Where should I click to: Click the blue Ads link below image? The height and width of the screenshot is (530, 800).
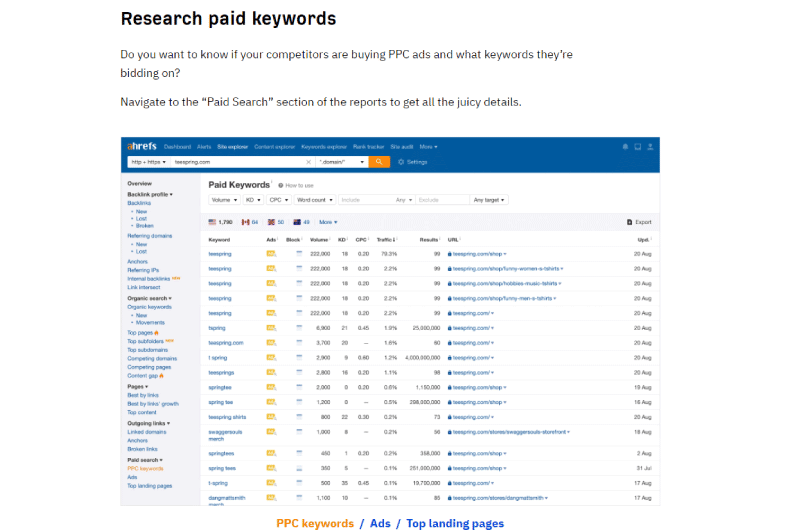pos(380,523)
